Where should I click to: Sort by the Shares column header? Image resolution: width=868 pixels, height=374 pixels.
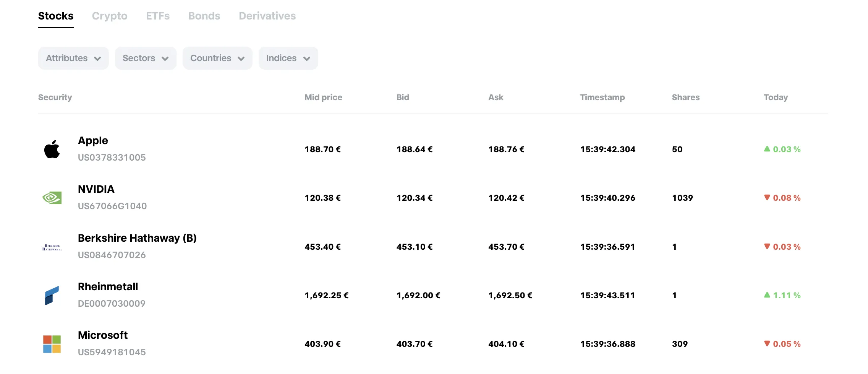(x=686, y=98)
